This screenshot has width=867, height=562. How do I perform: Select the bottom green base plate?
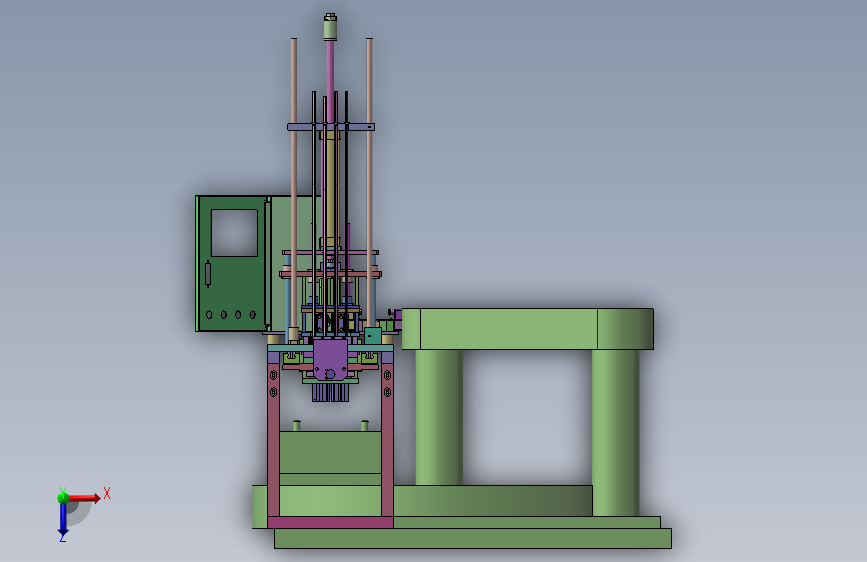473,538
